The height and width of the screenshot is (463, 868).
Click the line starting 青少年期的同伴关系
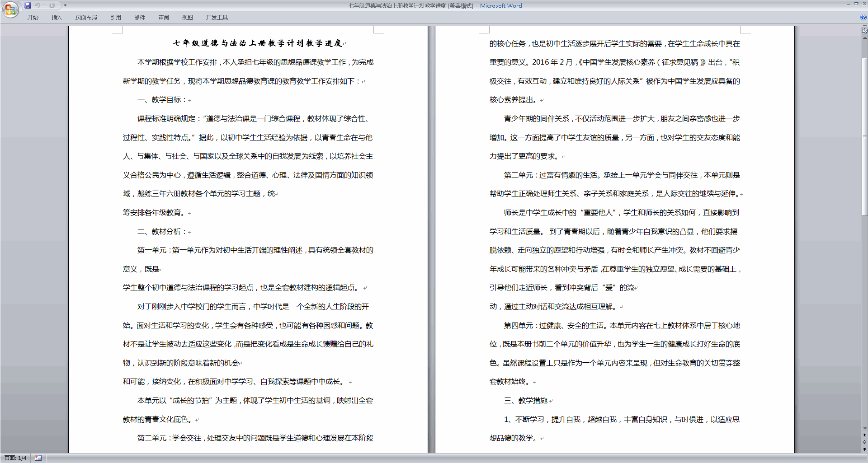[622, 119]
